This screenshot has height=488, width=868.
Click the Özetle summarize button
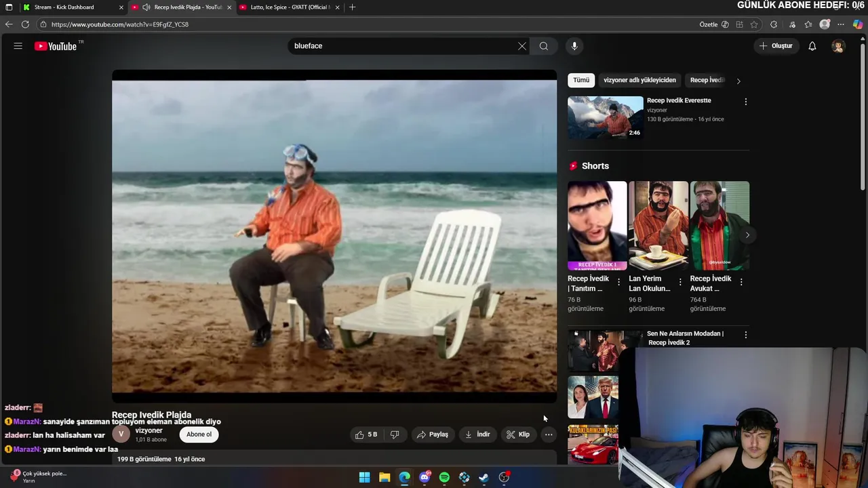[714, 24]
